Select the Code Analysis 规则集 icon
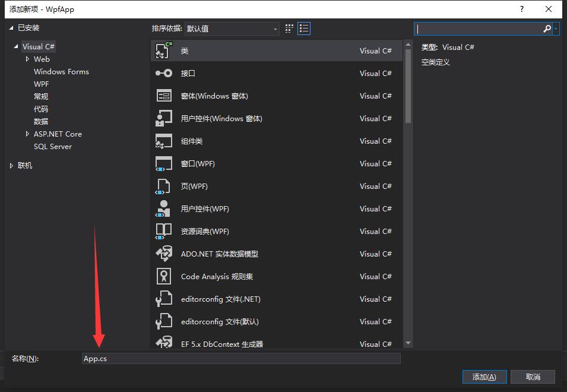This screenshot has height=392, width=567. tap(164, 277)
